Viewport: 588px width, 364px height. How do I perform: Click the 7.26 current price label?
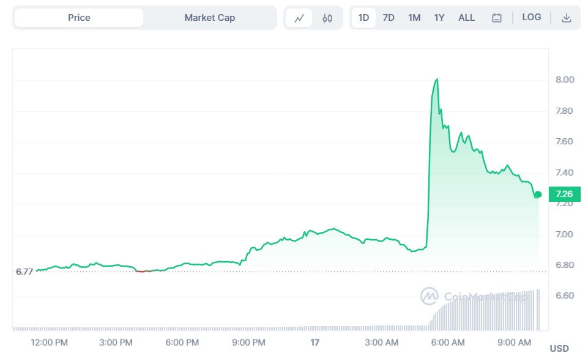coord(564,194)
